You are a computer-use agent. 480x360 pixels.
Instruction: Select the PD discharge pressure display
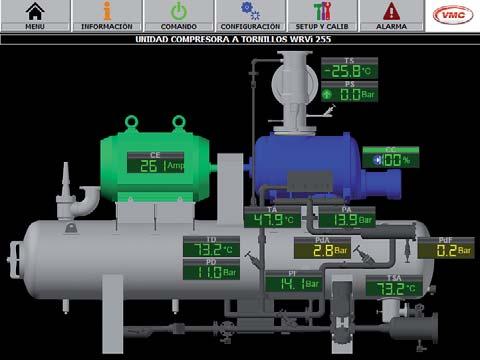coord(211,269)
